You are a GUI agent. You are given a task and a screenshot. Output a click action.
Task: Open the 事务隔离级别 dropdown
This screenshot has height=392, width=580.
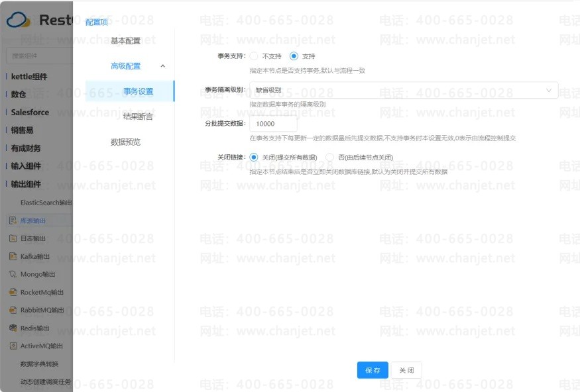404,90
